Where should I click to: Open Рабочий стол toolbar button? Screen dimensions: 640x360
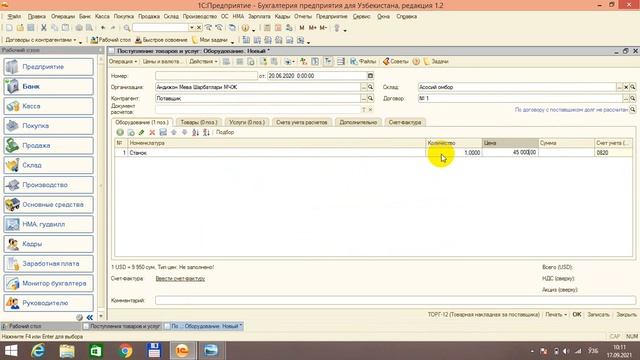[111, 40]
